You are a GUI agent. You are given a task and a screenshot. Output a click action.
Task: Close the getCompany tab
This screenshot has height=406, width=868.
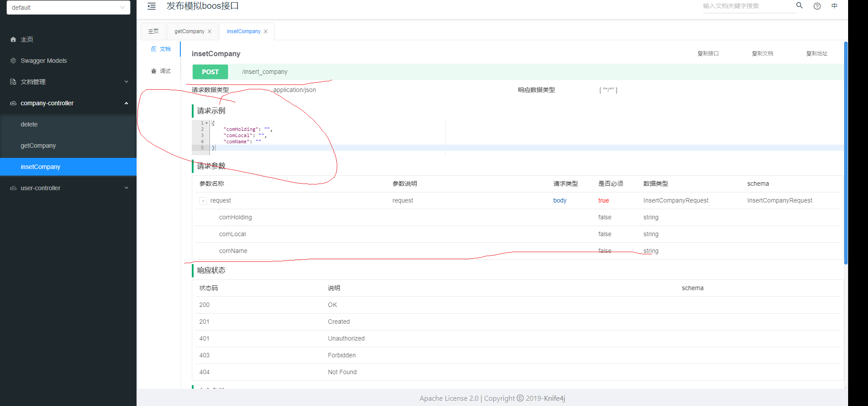[x=209, y=31]
